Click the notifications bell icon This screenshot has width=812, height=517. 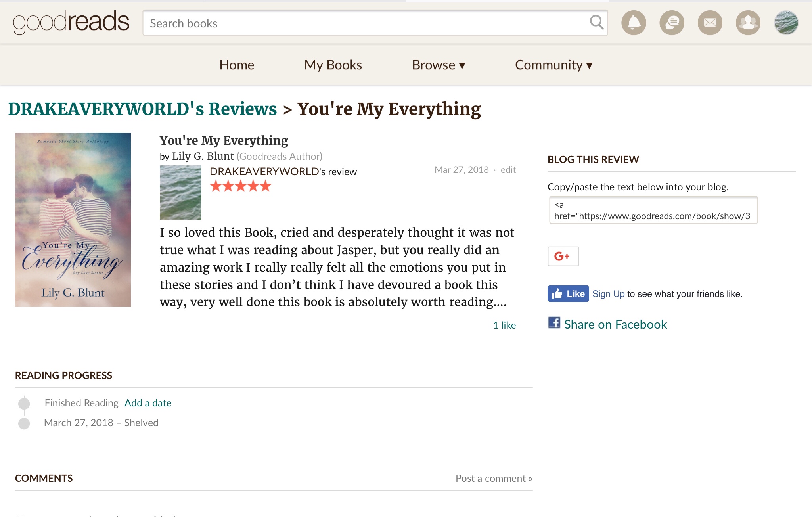634,23
